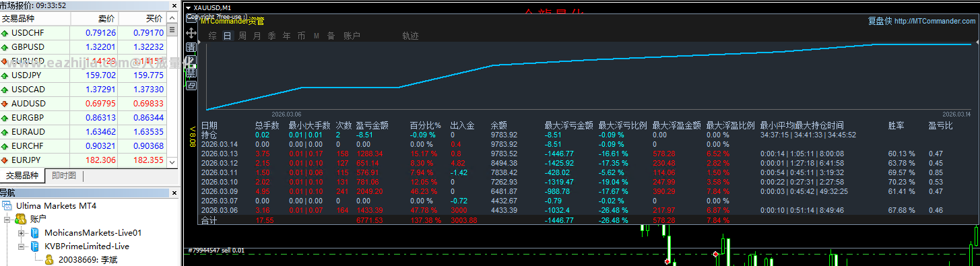Open the http://MTCommander.com link
The width and height of the screenshot is (980, 266).
[x=934, y=22]
